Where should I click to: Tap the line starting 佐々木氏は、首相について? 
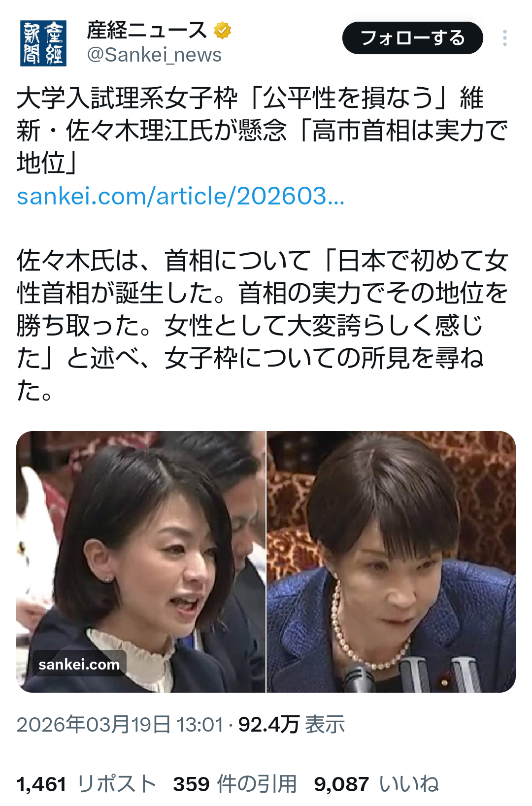pos(262,261)
